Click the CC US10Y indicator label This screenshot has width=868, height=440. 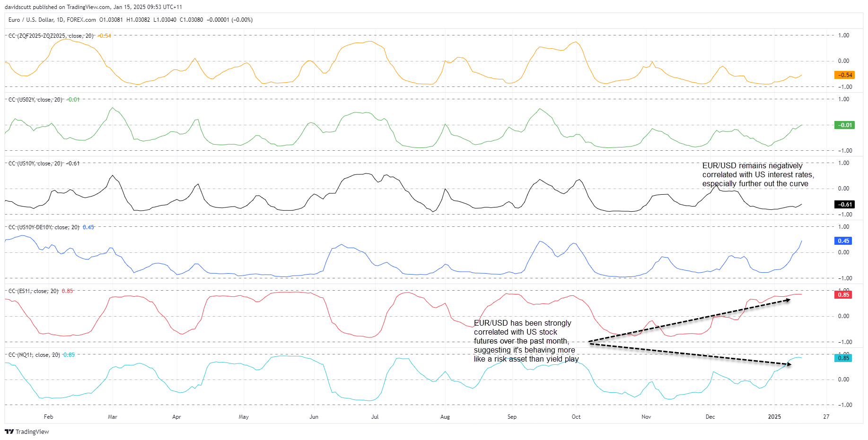click(35, 164)
